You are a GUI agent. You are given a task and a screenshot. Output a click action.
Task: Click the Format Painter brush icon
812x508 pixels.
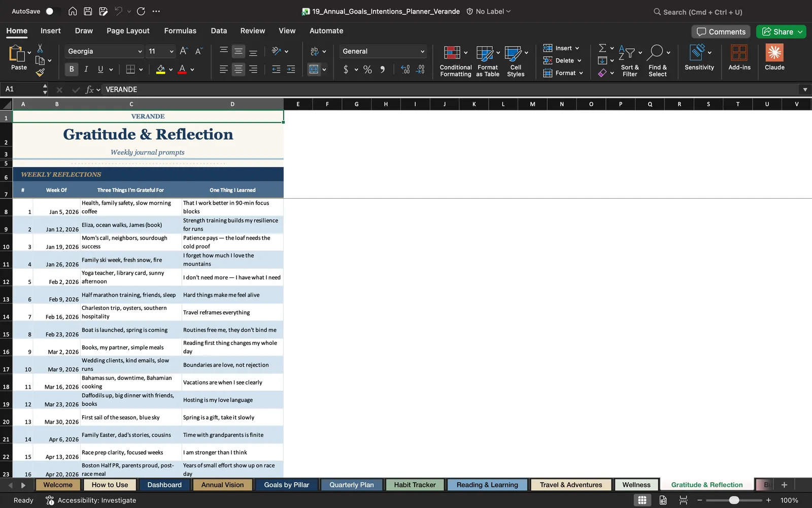(40, 73)
